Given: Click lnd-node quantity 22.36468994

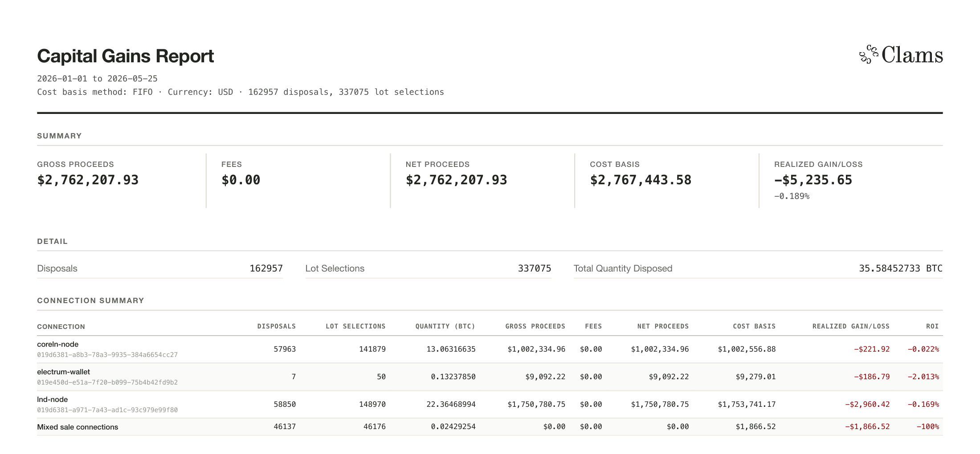Looking at the screenshot, I should 451,405.
